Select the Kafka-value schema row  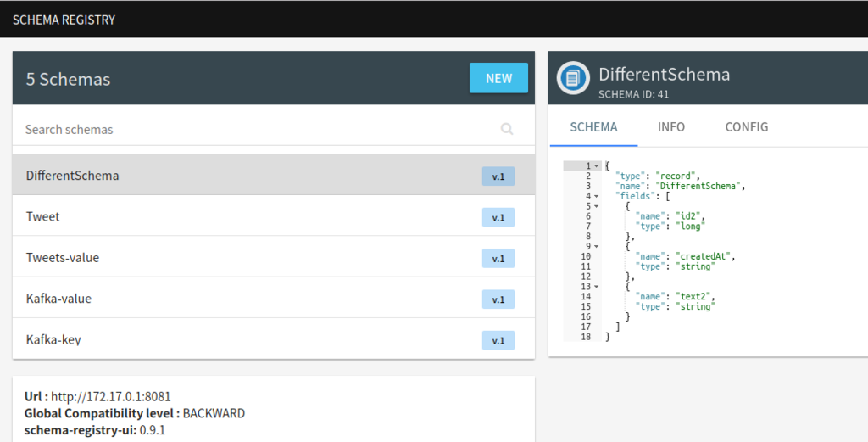pos(274,299)
